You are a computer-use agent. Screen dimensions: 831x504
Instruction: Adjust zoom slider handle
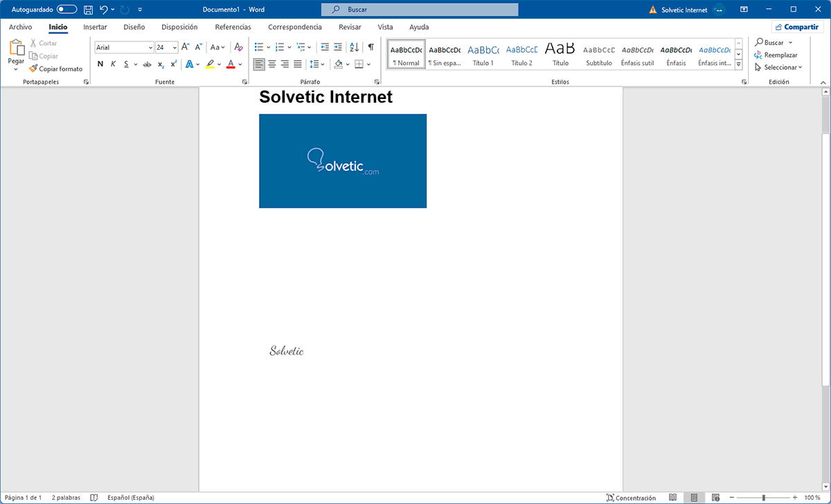(764, 498)
